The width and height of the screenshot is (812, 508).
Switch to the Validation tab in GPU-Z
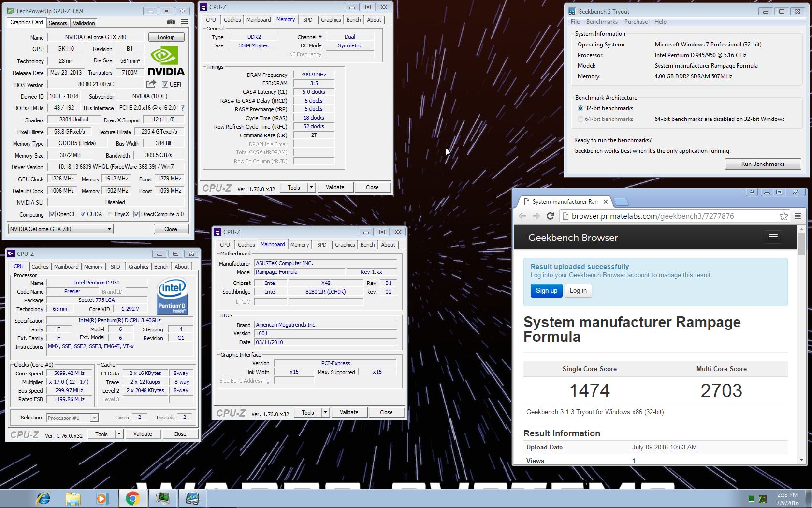(x=84, y=23)
